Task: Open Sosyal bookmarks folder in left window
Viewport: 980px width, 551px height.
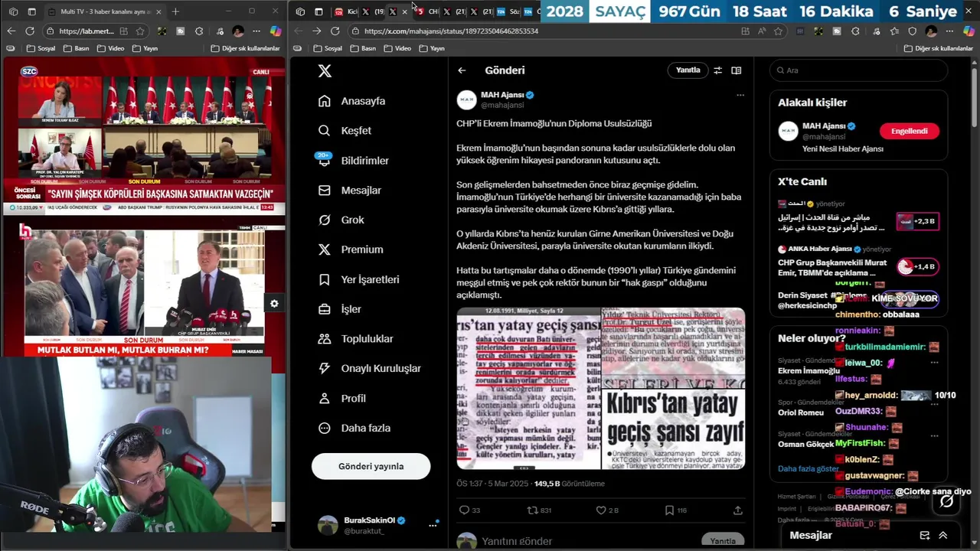Action: click(41, 48)
